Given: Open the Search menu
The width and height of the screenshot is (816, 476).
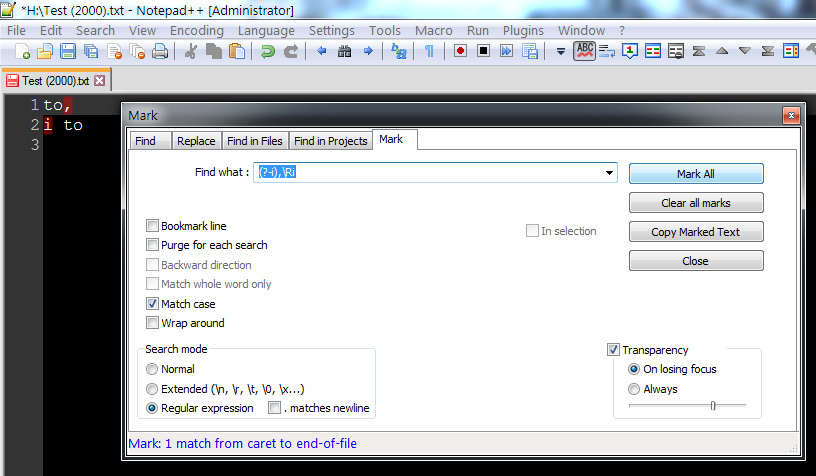Looking at the screenshot, I should 95,31.
